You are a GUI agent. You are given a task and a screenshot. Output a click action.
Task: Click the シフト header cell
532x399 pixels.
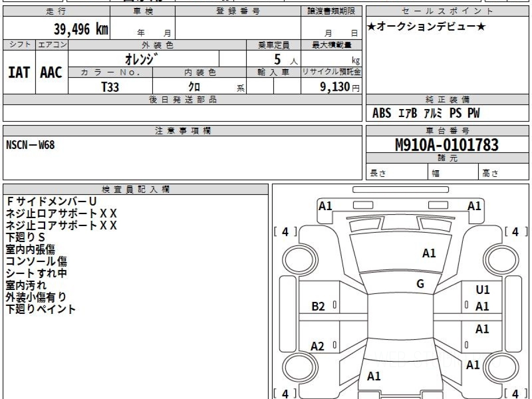(19, 45)
